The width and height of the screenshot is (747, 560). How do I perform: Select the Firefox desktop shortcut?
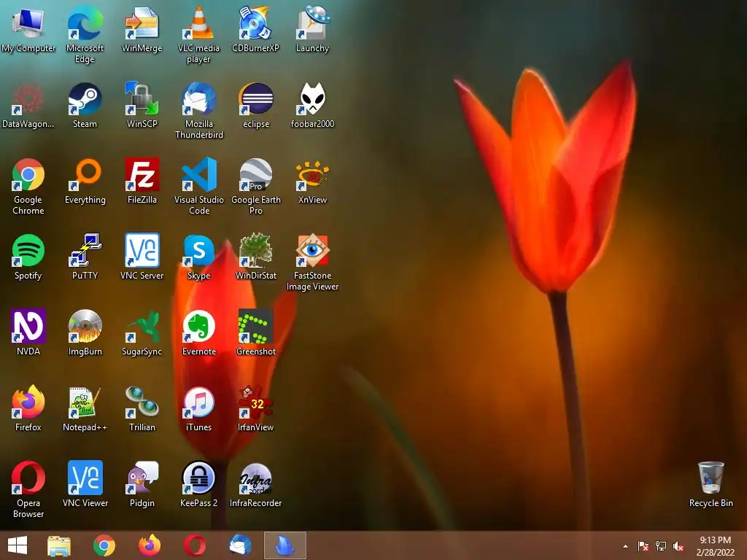click(28, 408)
